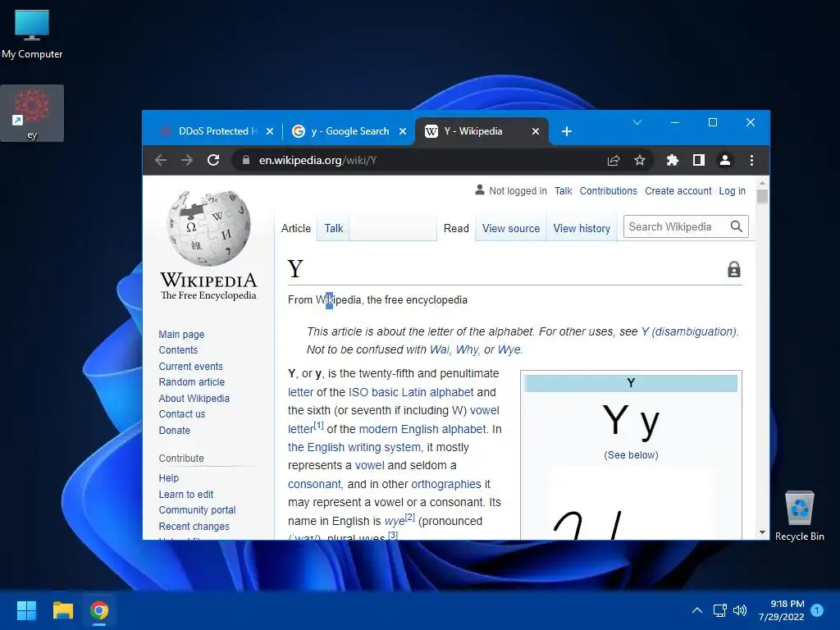Open Current events link
Image resolution: width=840 pixels, height=630 pixels.
click(190, 367)
